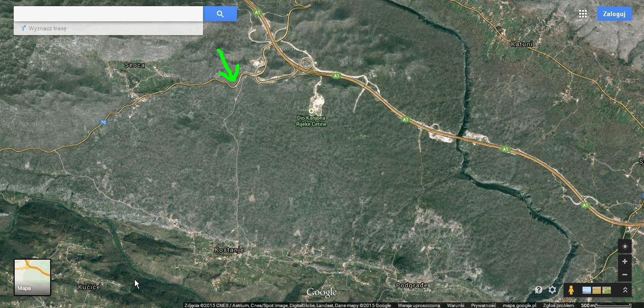Select the first sky photo thumbnail

[x=586, y=290]
